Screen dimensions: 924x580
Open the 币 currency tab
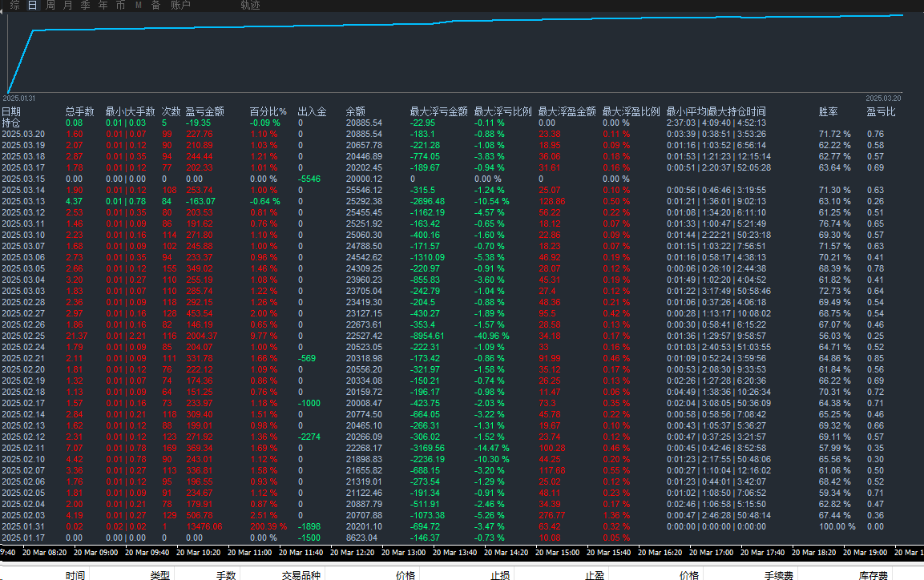tap(120, 5)
